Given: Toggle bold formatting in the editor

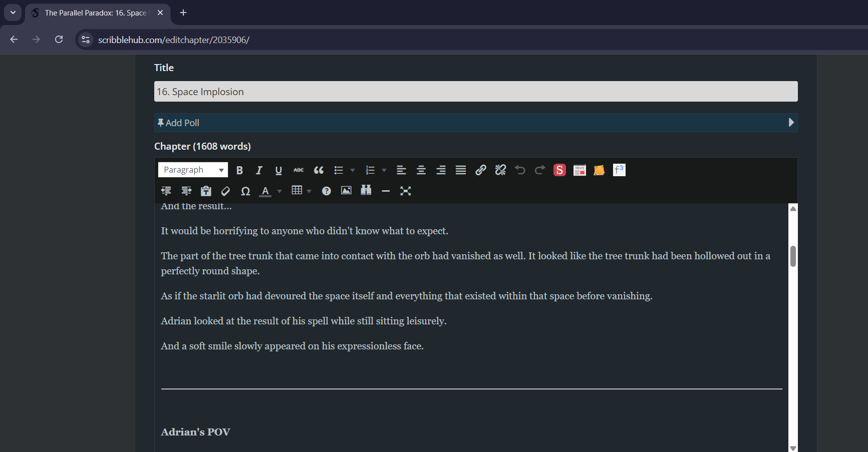Looking at the screenshot, I should pos(239,170).
